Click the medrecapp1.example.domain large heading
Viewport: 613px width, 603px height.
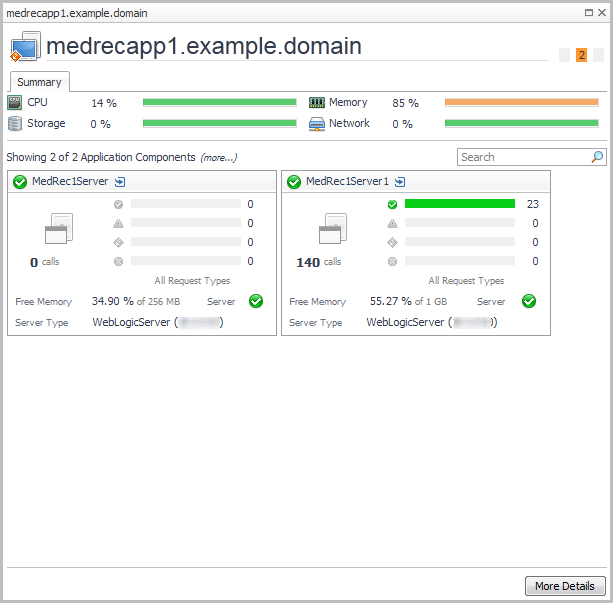[x=204, y=46]
